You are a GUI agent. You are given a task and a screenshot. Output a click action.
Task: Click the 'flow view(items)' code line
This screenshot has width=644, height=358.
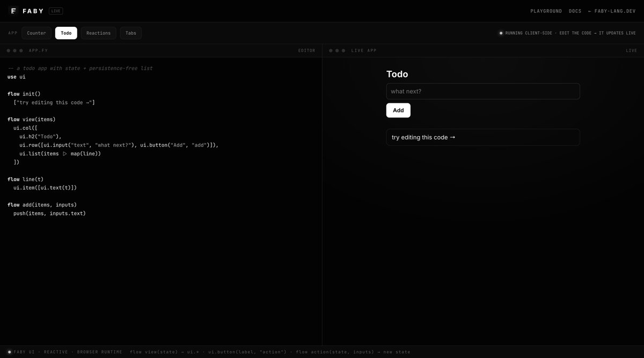(32, 120)
